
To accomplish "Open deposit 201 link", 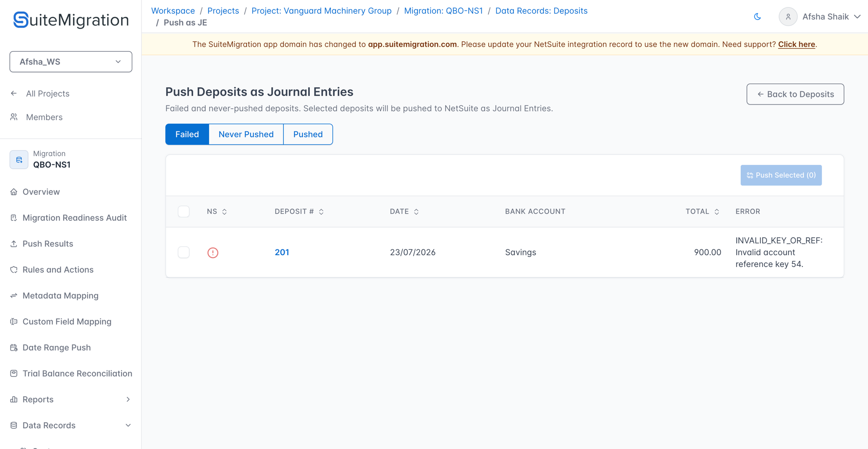I will pyautogui.click(x=282, y=252).
